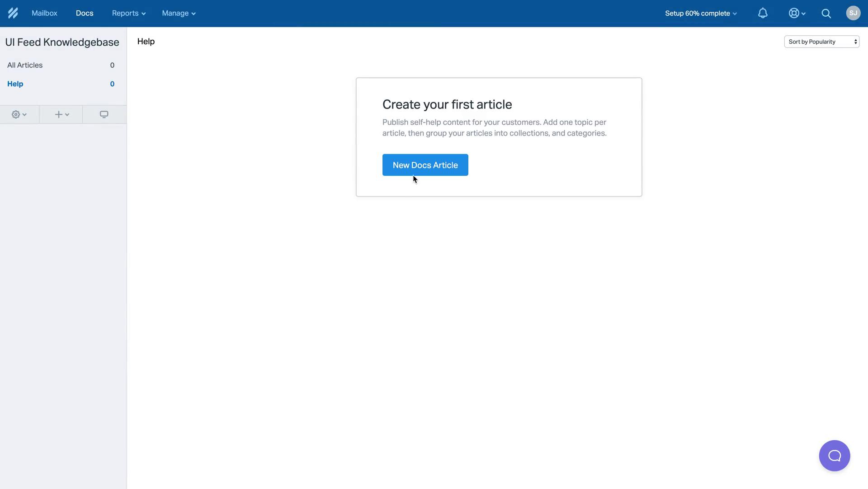Image resolution: width=868 pixels, height=489 pixels.
Task: Expand the Manage dropdown menu
Action: coord(178,13)
